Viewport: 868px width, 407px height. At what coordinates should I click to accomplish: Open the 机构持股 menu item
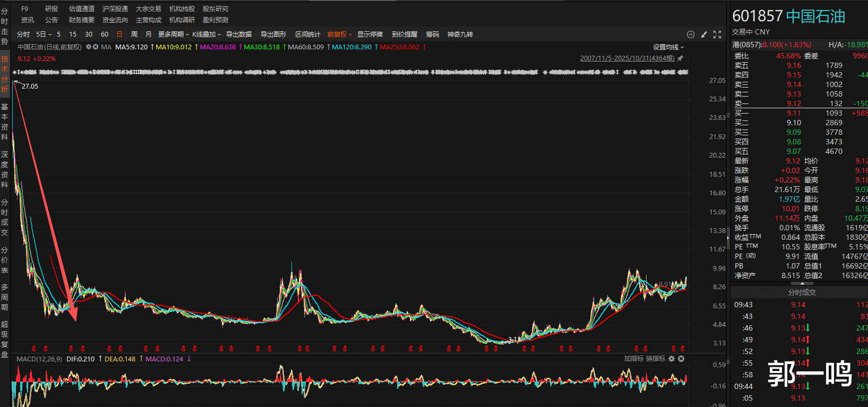(182, 9)
